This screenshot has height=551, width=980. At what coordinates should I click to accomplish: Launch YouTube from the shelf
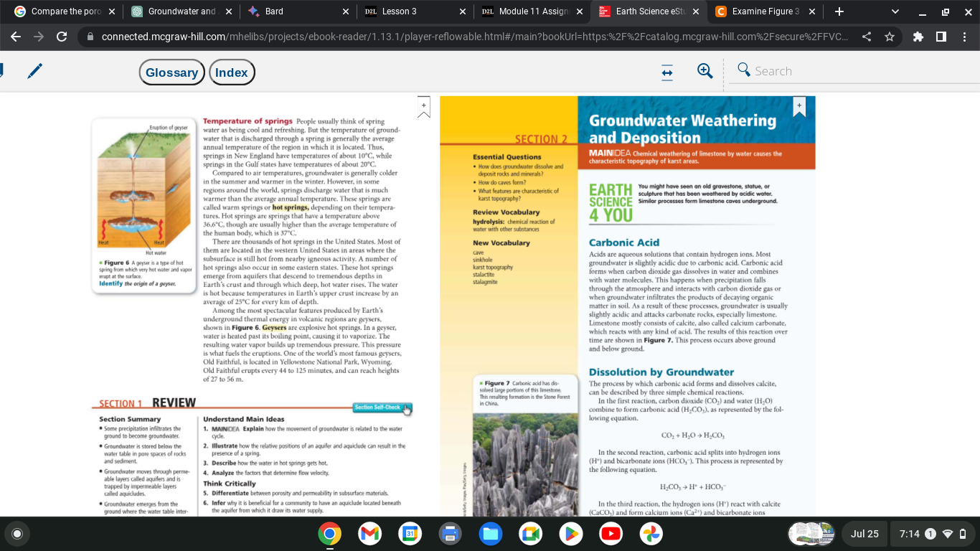[x=611, y=534]
